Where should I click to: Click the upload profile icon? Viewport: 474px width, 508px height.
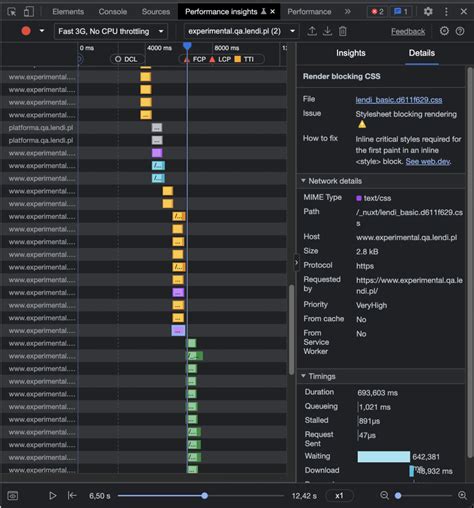click(312, 31)
